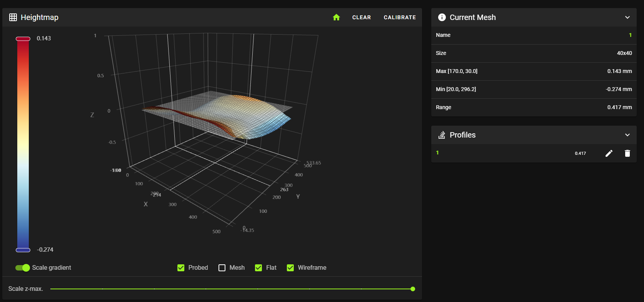Click the mesh size value 40x40
This screenshot has width=644, height=302.
624,53
